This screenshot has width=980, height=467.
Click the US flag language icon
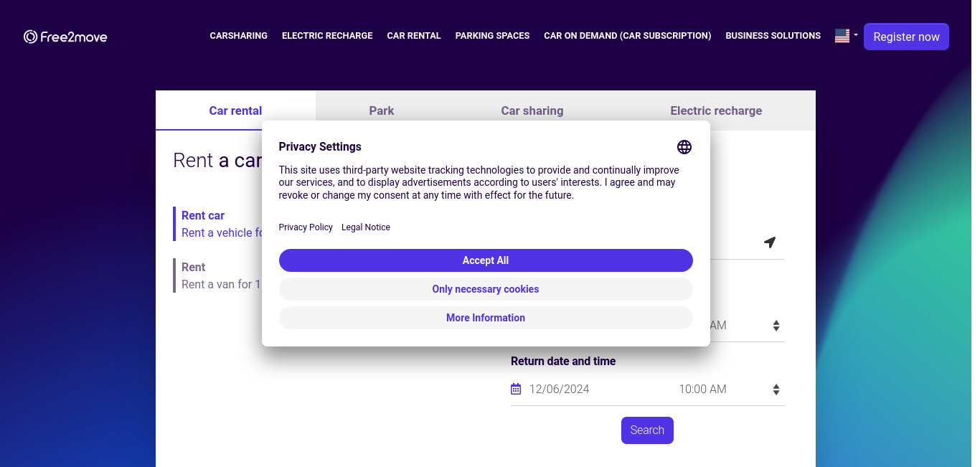[842, 36]
